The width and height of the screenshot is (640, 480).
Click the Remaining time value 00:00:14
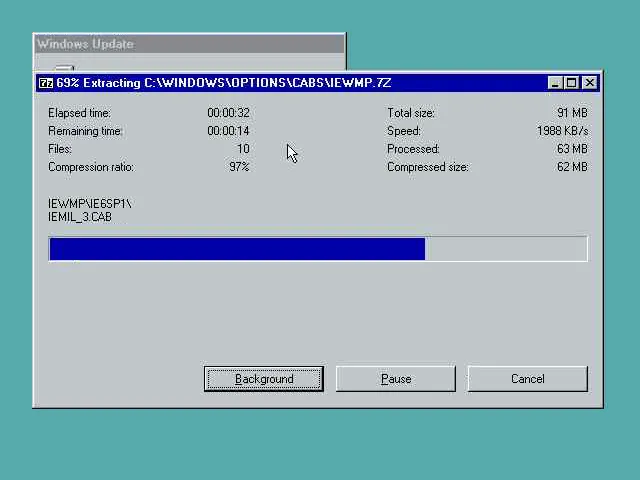[228, 131]
